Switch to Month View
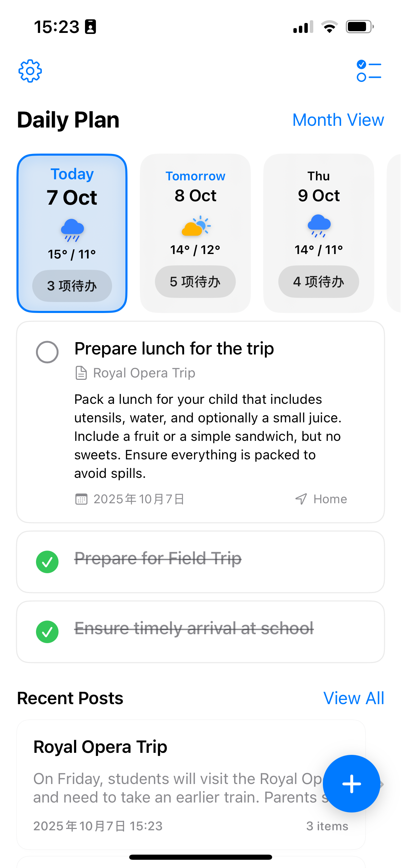Screen dimensions: 401x868 338,120
